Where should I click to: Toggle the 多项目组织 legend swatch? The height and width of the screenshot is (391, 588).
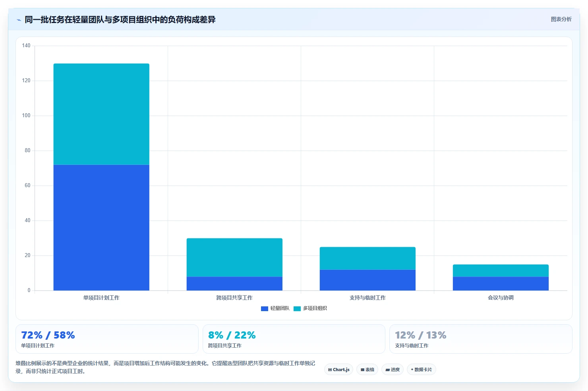coord(297,308)
